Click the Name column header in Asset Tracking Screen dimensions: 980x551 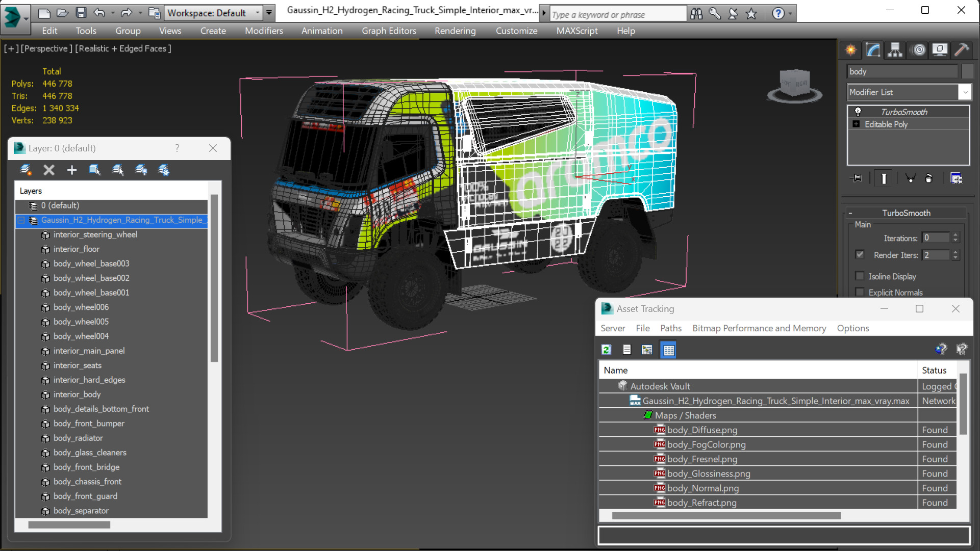coord(758,370)
